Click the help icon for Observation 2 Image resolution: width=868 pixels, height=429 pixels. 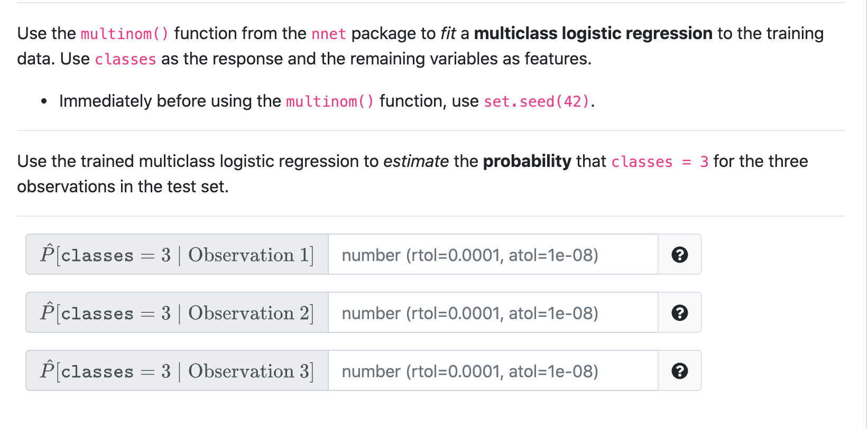[679, 313]
